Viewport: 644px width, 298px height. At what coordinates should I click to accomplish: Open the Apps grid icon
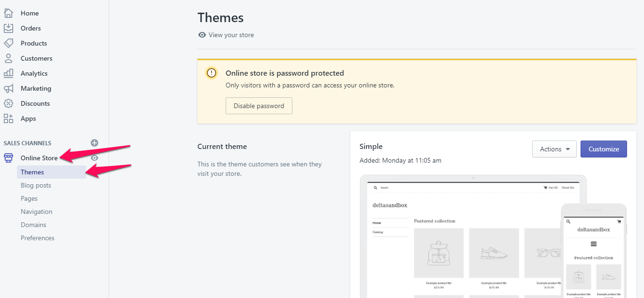point(8,118)
